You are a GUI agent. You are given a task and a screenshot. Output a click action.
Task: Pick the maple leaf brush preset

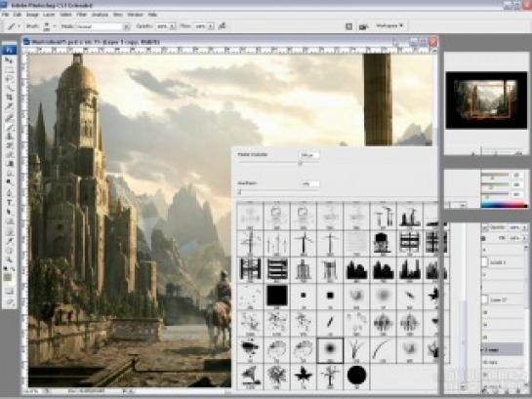click(x=303, y=376)
